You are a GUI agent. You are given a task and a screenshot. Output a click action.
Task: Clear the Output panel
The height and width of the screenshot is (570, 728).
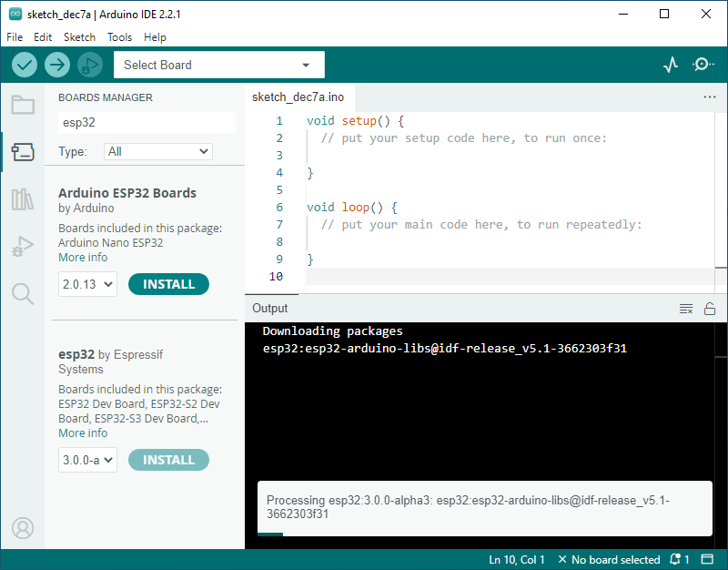point(686,309)
